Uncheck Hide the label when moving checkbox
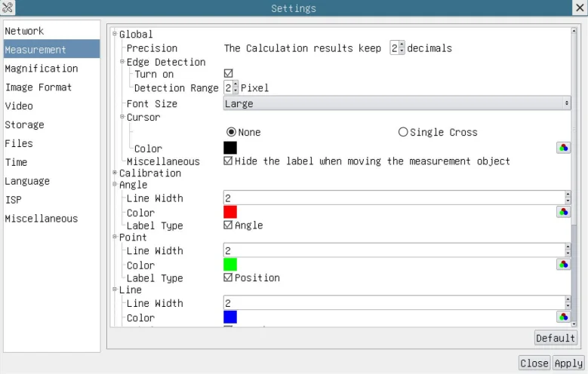 click(228, 161)
